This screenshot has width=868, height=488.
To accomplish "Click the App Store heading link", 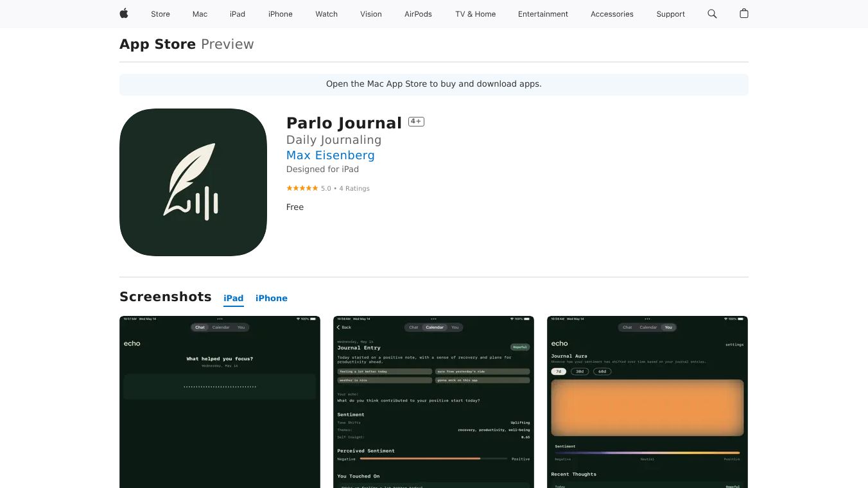I will pos(158,44).
